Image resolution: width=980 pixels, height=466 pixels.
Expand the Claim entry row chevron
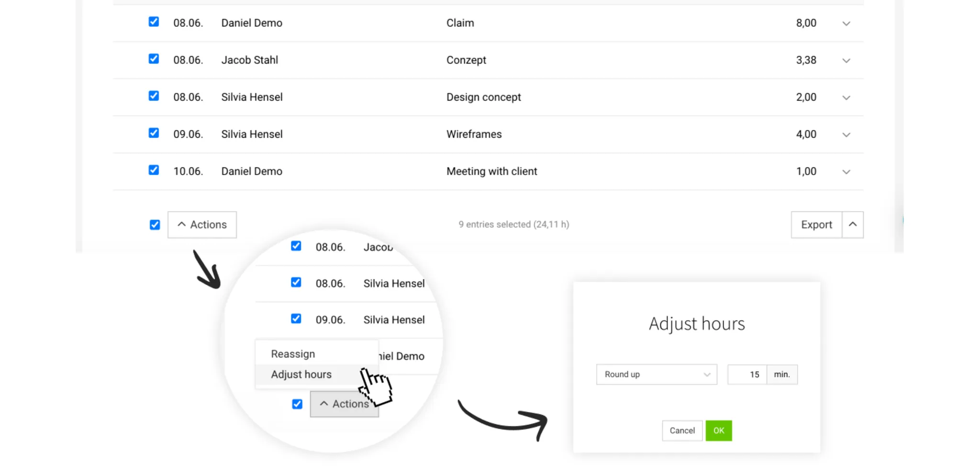[x=846, y=23]
